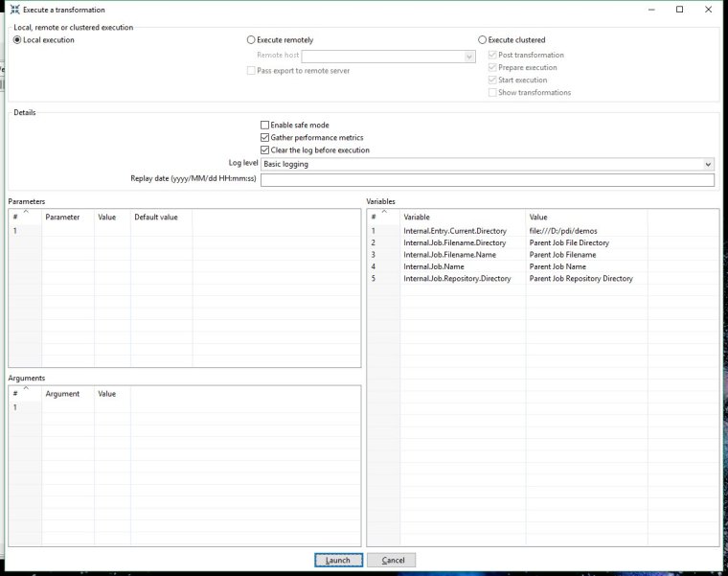Image resolution: width=728 pixels, height=576 pixels.
Task: Maximize the dialog window
Action: click(679, 10)
